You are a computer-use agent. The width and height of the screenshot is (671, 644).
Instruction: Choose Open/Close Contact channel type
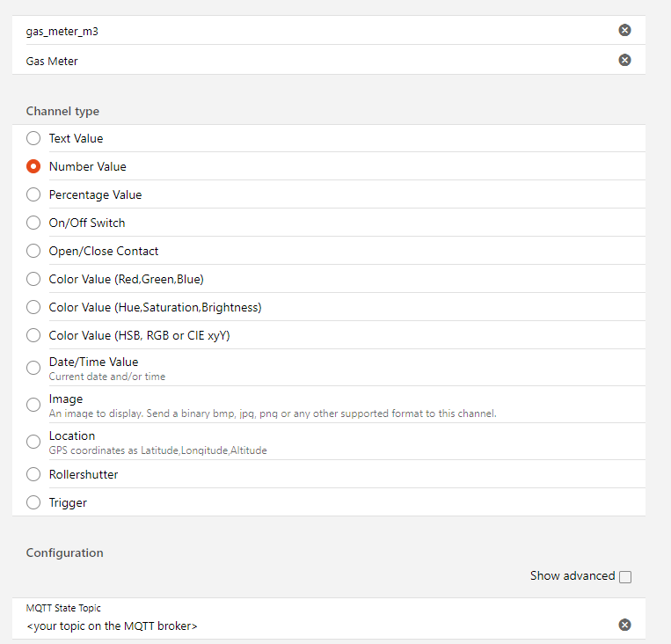click(33, 251)
